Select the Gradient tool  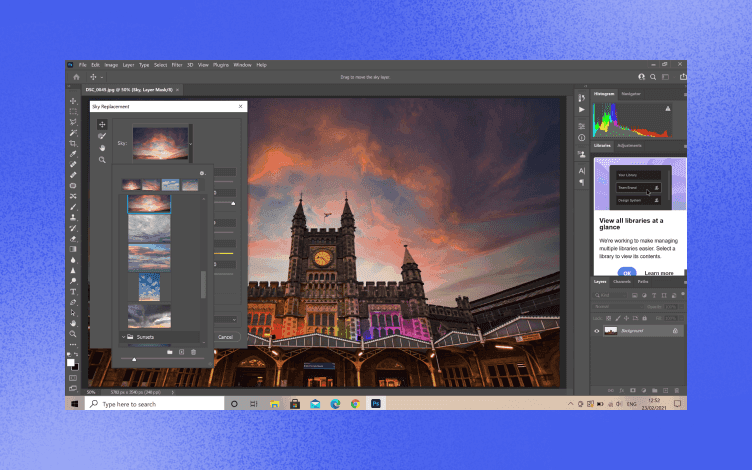(73, 249)
